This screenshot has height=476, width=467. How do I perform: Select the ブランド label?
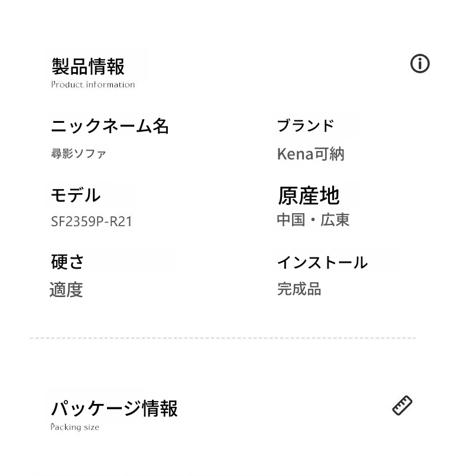click(x=306, y=125)
